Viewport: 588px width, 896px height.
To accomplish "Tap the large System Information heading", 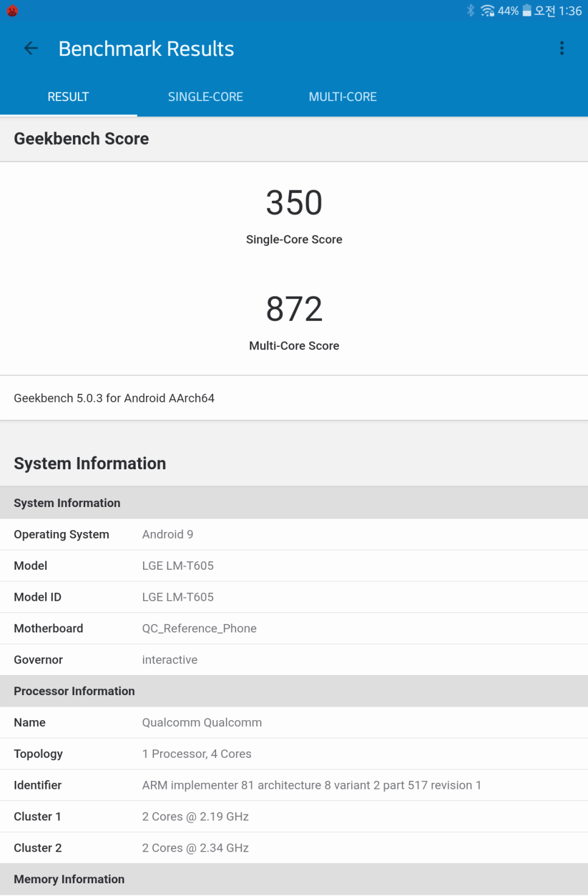I will tap(90, 463).
